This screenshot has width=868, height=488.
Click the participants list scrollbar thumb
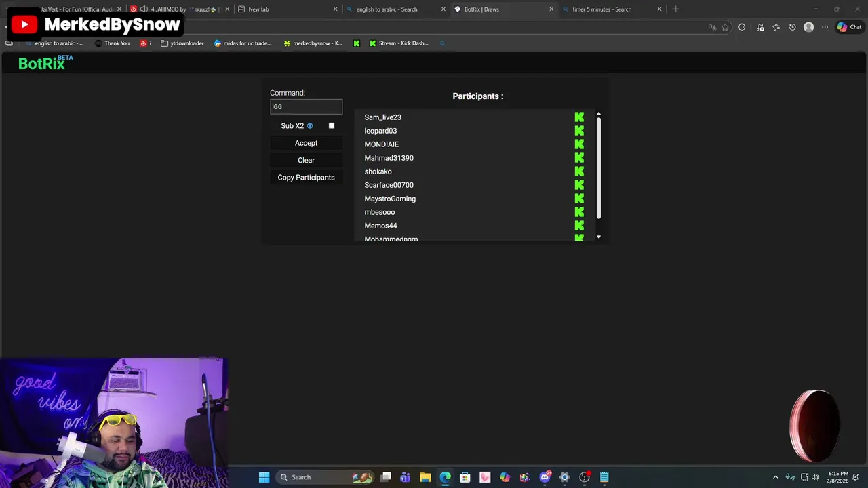[x=599, y=168]
